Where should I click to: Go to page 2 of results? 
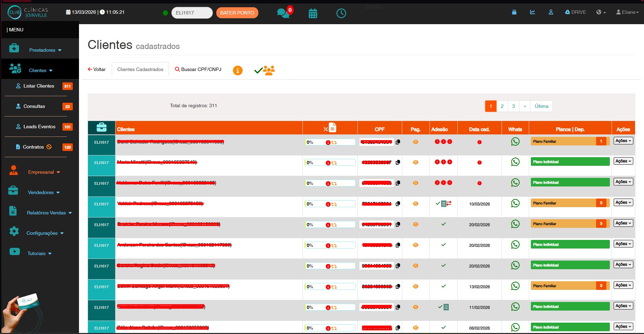tap(502, 106)
